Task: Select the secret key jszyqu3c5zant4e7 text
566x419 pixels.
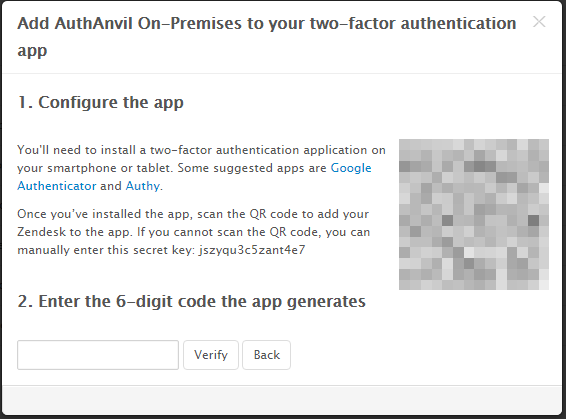Action: click(252, 250)
